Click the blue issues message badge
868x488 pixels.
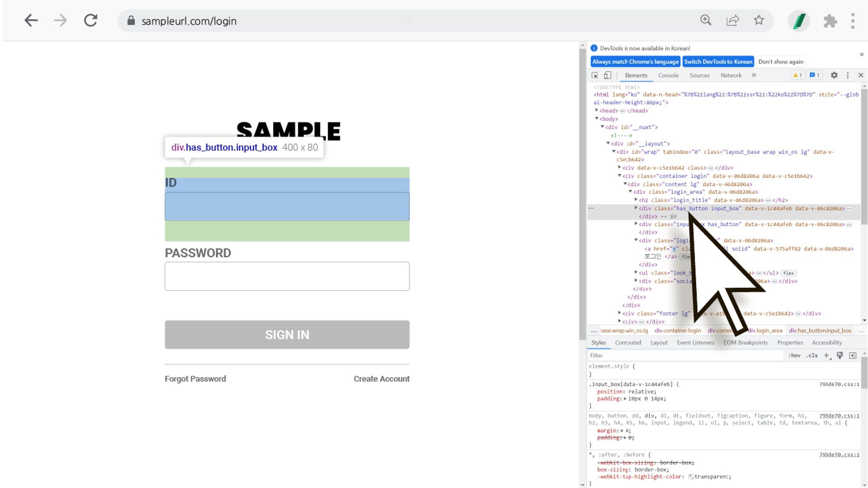815,75
